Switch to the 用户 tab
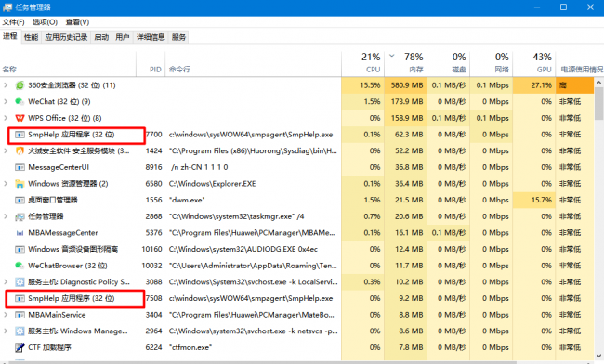The width and height of the screenshot is (604, 364). click(123, 37)
